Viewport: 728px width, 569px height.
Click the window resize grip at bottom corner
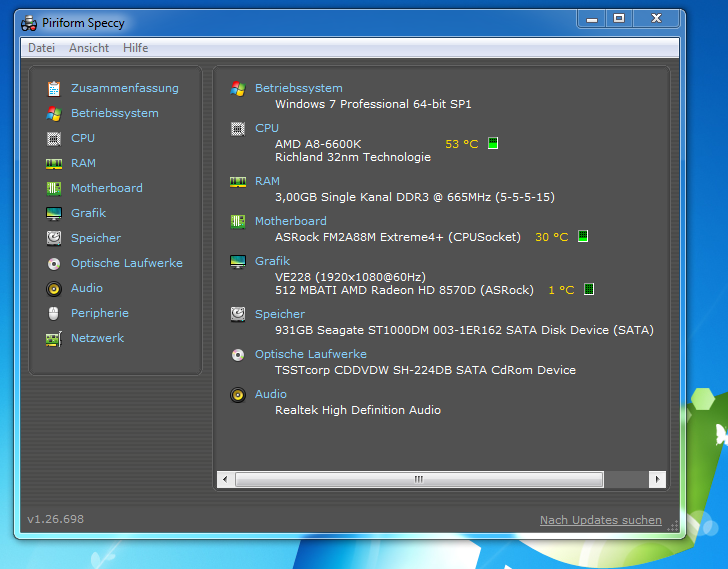tap(673, 526)
